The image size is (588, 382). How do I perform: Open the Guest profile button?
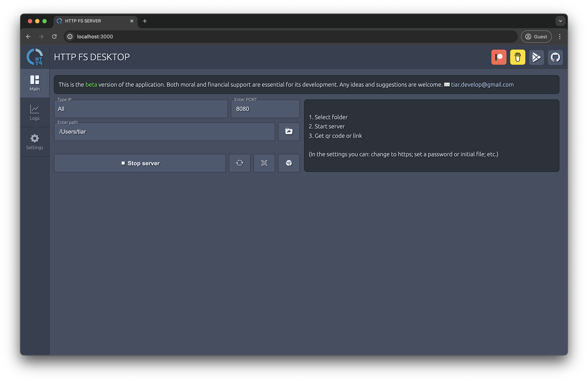click(536, 37)
